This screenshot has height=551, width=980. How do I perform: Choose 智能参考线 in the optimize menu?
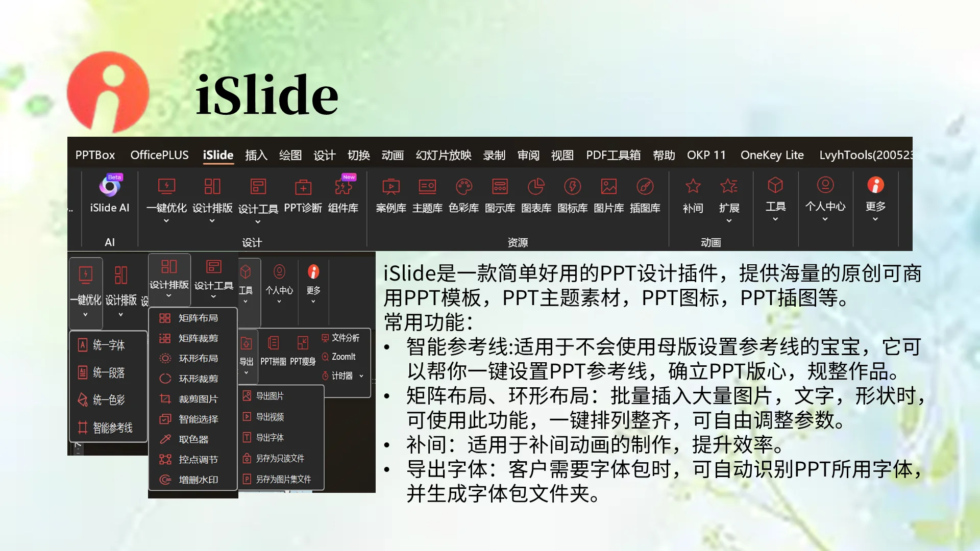pos(112,428)
